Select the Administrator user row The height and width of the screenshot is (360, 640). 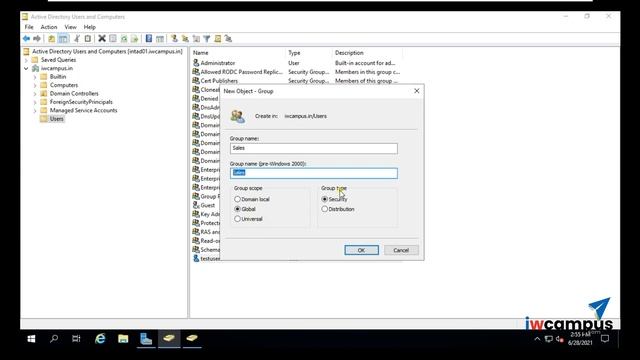pyautogui.click(x=296, y=63)
